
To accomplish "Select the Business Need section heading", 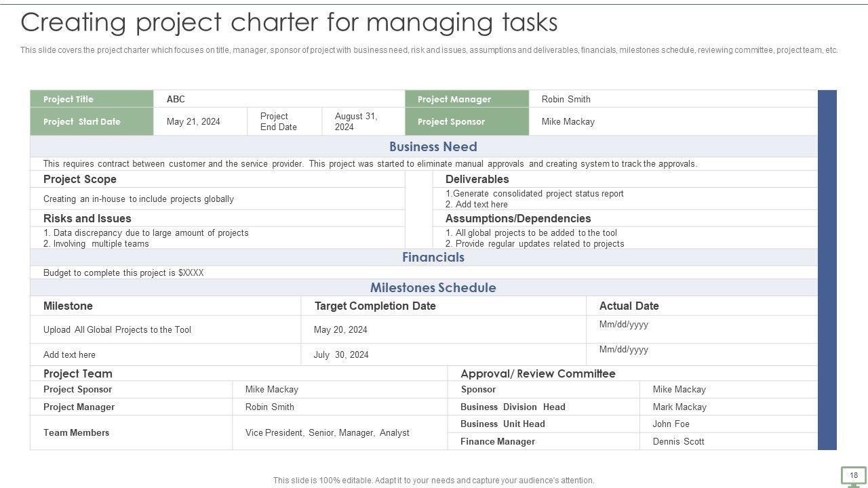I will click(433, 146).
